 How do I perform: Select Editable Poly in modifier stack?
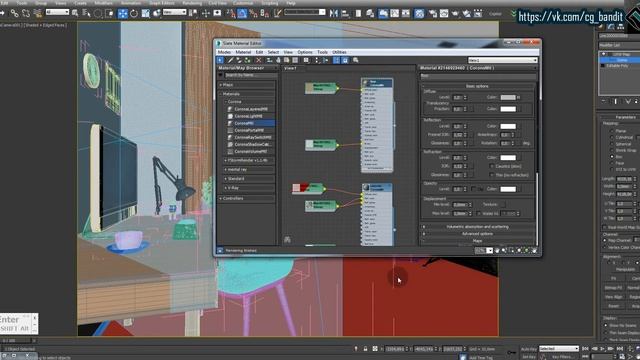click(x=616, y=66)
